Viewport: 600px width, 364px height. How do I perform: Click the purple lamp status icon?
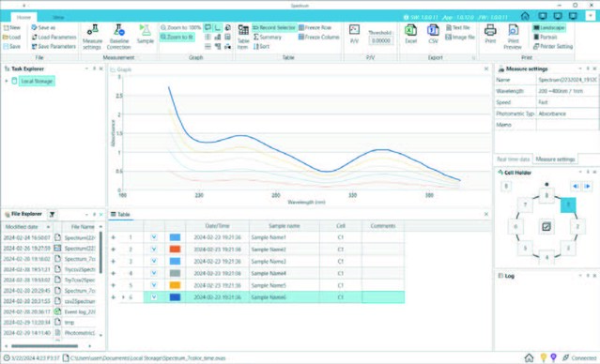553,357
